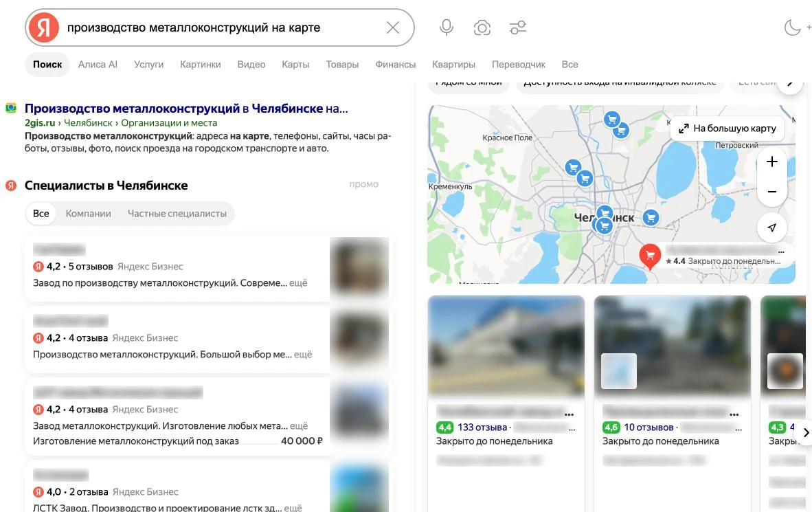Open thumbnail of ЛСТК Завод card

tap(359, 488)
